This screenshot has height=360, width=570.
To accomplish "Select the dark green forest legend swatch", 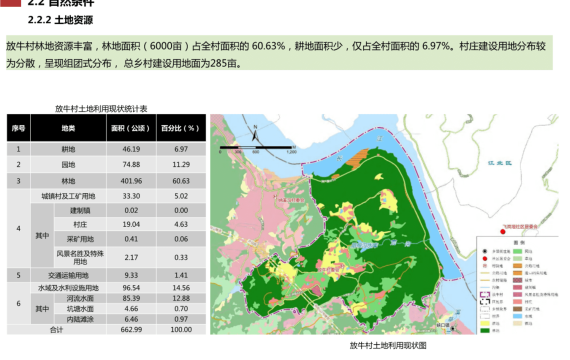I will 485,330.
